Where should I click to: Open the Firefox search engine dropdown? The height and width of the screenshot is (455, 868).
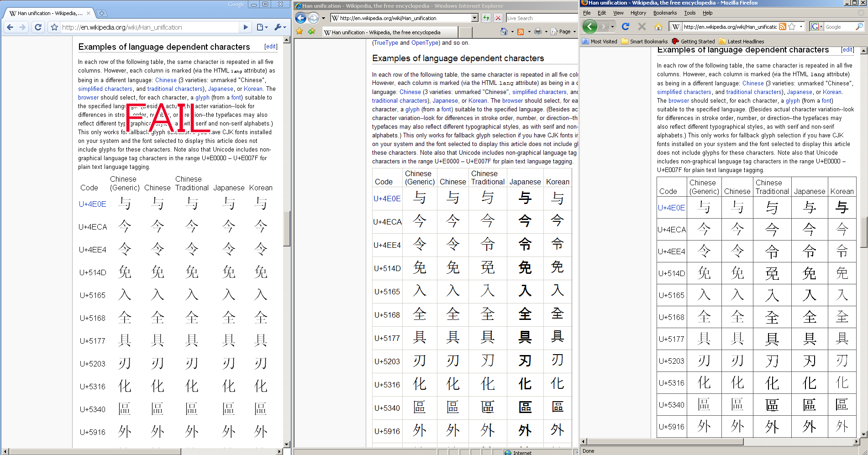(816, 27)
